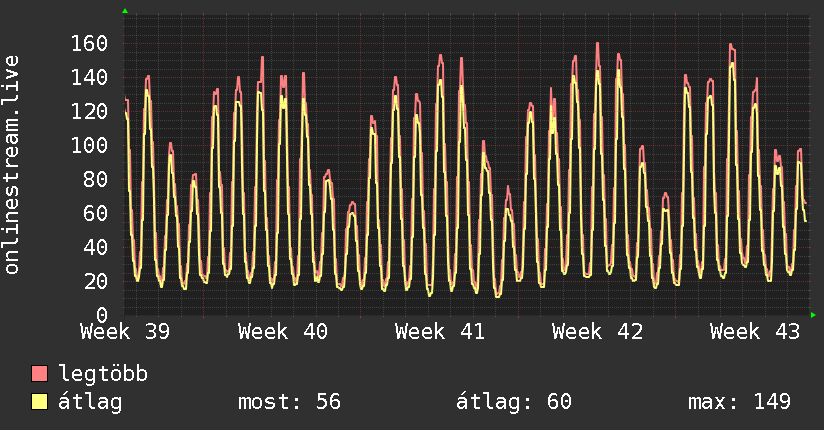Click the 'max: 149' statistic
The image size is (824, 430).
coord(739,402)
